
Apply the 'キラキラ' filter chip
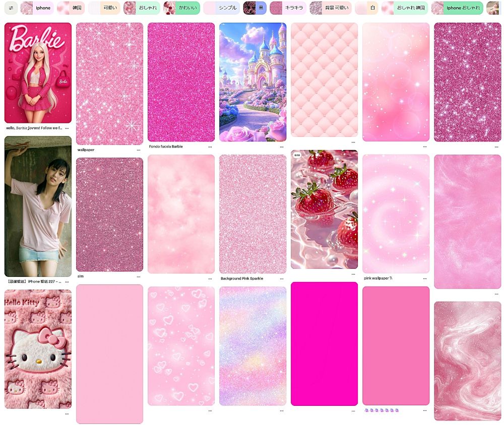coord(288,8)
